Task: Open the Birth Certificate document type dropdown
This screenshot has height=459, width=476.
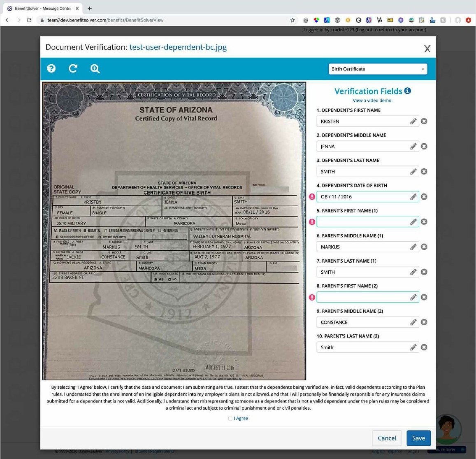Action: (378, 69)
